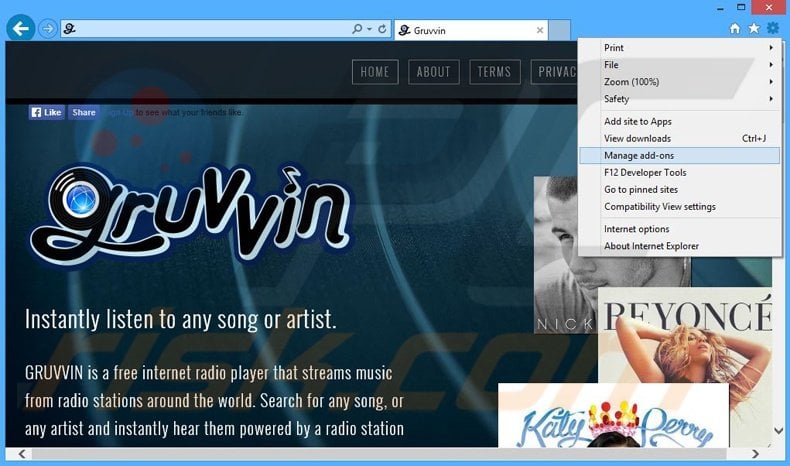Open F12 Developer Tools

tap(679, 173)
